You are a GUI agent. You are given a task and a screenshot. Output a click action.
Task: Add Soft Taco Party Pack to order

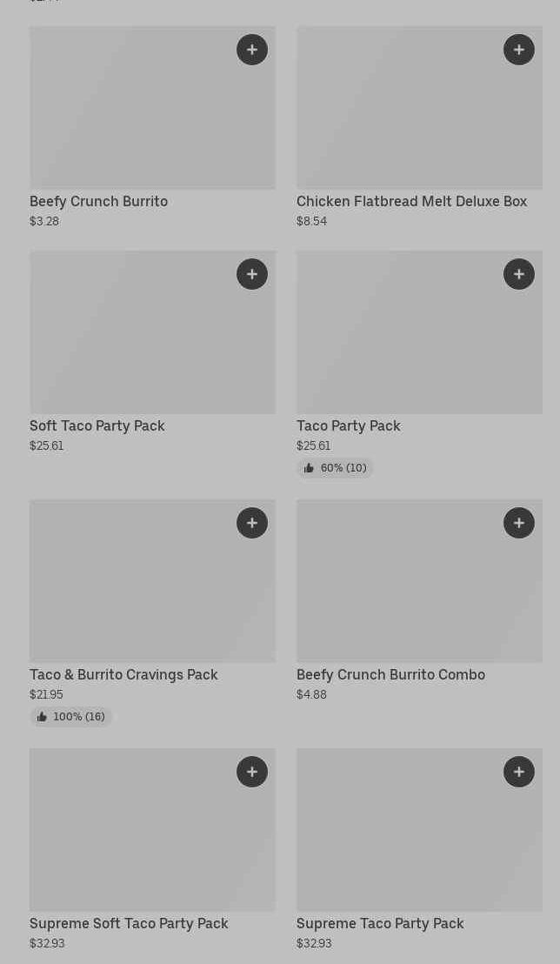click(x=252, y=274)
